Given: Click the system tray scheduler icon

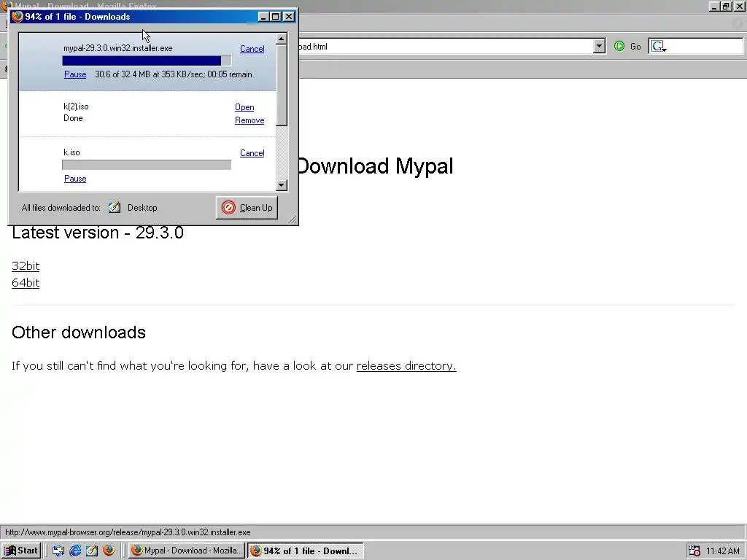Looking at the screenshot, I should click(x=694, y=551).
